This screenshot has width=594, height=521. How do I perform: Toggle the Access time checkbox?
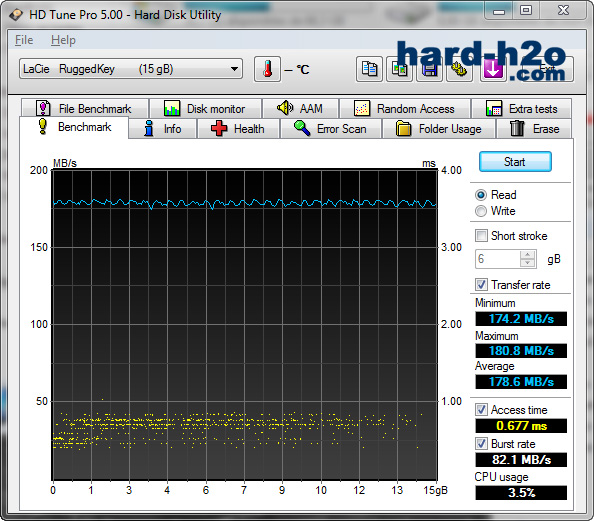481,410
